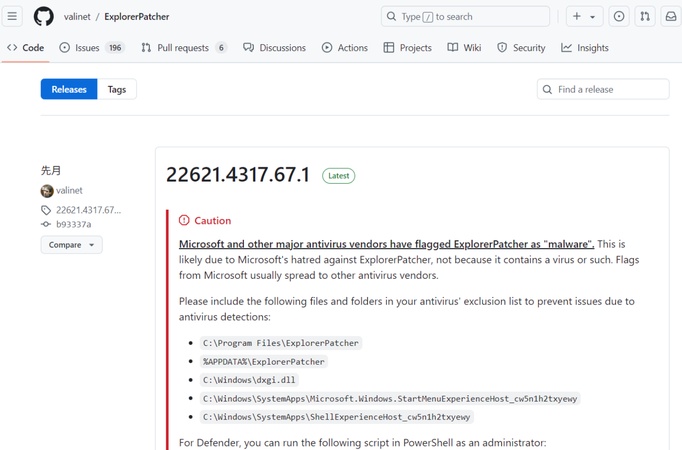682x450 pixels.
Task: Open the flagged as "malware" underlined link
Action: click(387, 244)
